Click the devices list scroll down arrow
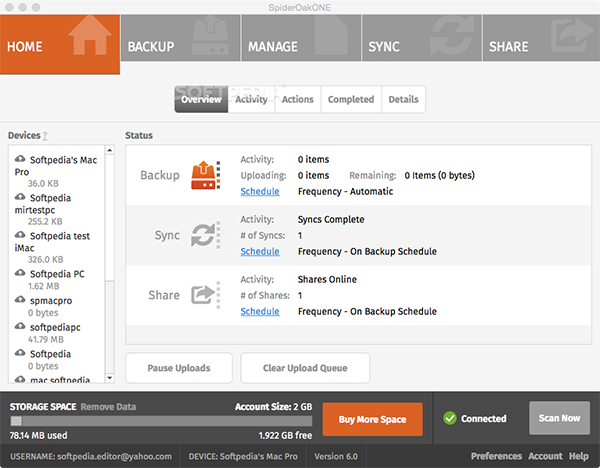The image size is (600, 468). 110,378
